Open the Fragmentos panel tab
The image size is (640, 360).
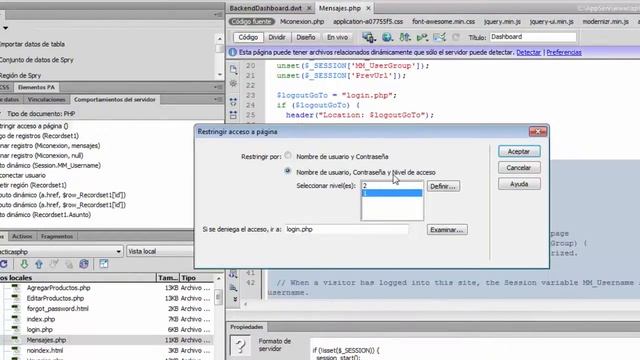[x=57, y=236]
